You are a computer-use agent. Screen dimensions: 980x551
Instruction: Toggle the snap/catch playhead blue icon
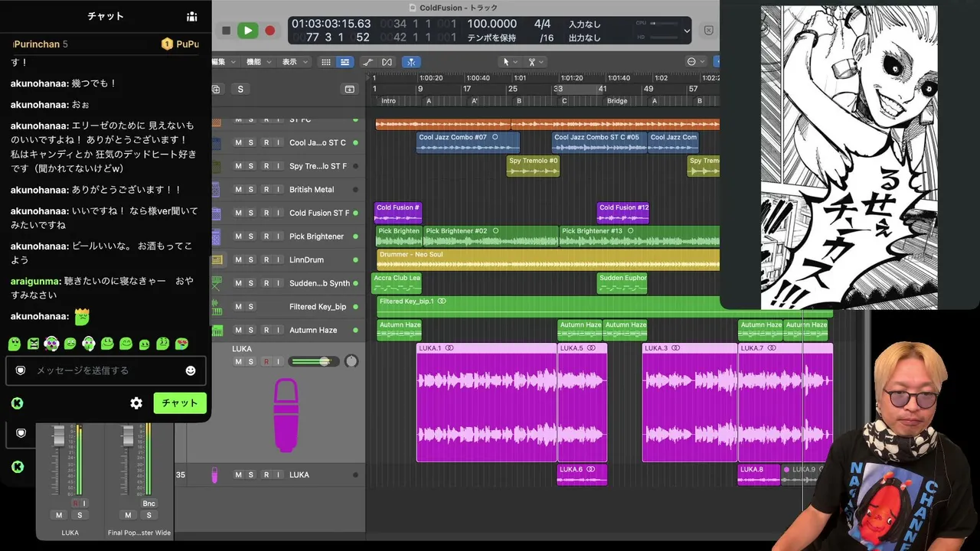411,62
